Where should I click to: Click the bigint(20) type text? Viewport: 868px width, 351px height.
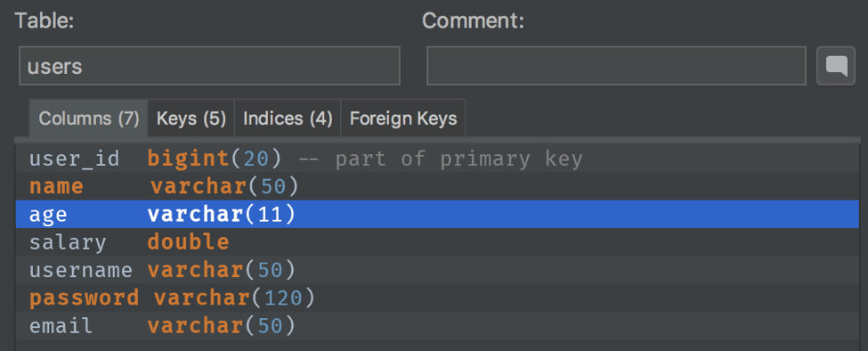(215, 159)
